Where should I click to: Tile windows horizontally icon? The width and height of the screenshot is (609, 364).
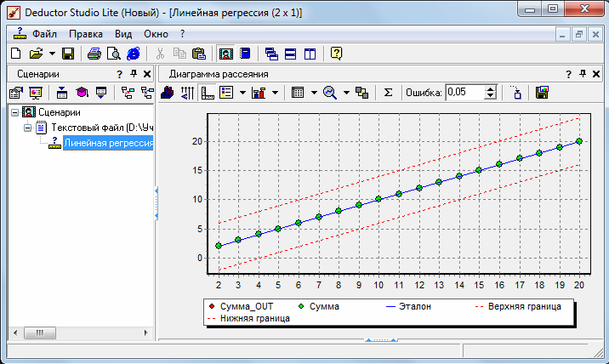click(290, 54)
